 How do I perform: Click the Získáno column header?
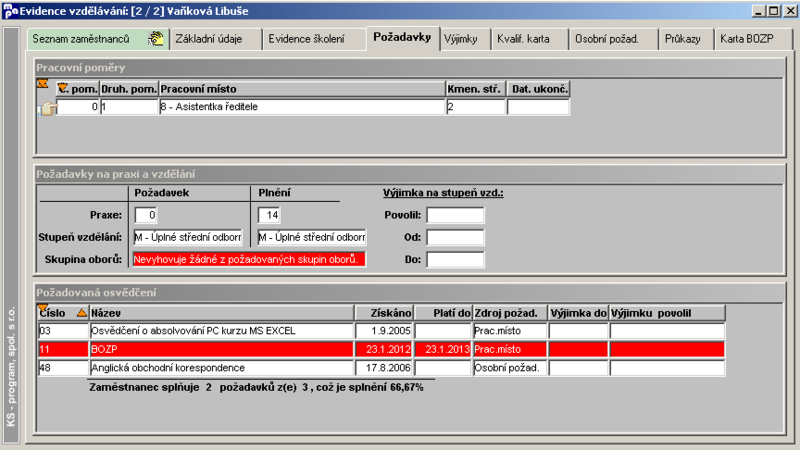click(x=384, y=313)
